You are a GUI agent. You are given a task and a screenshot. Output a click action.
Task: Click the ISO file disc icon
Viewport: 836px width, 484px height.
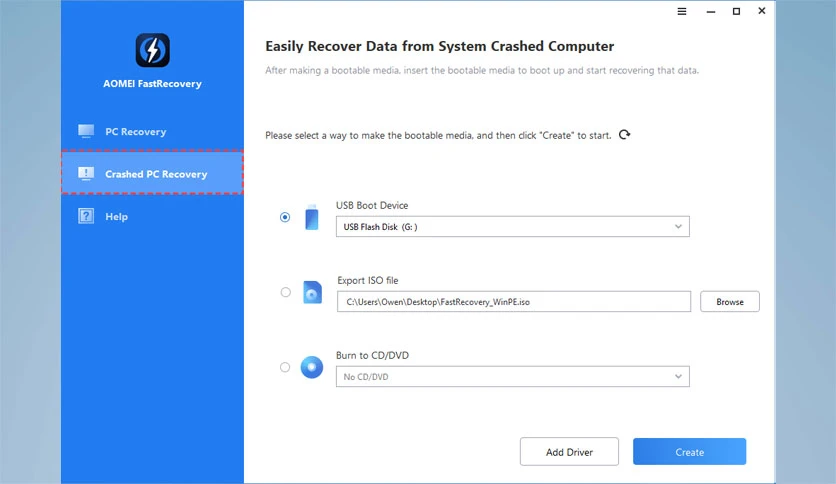pos(312,292)
